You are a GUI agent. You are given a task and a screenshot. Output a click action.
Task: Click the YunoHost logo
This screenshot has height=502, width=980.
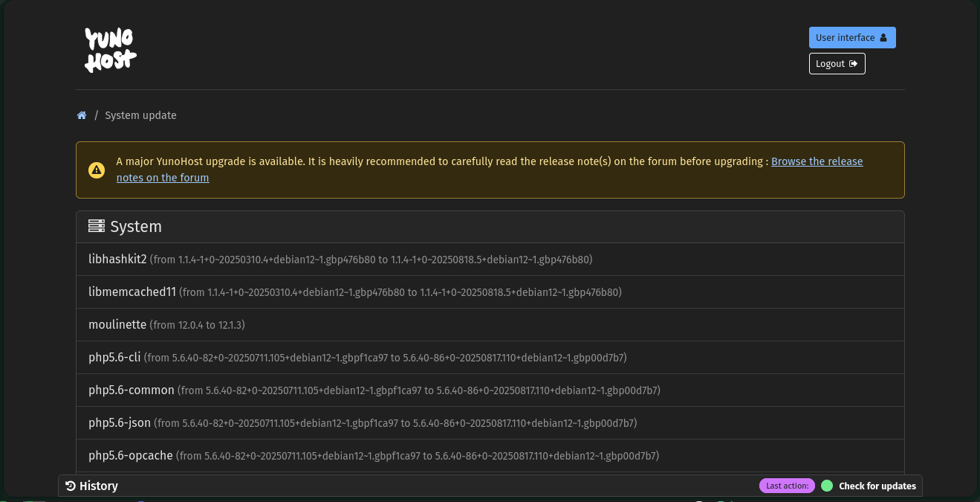[111, 50]
